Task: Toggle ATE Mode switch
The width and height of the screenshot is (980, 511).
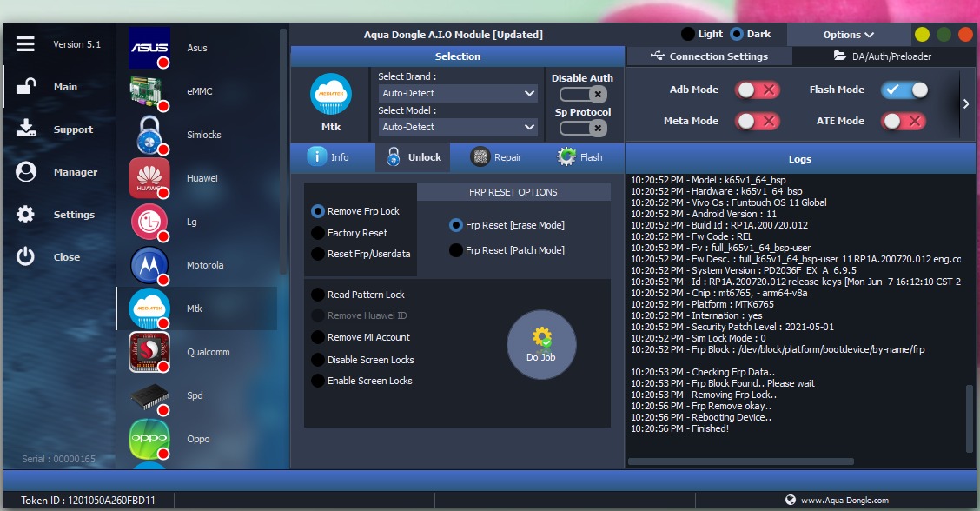Action: click(904, 121)
